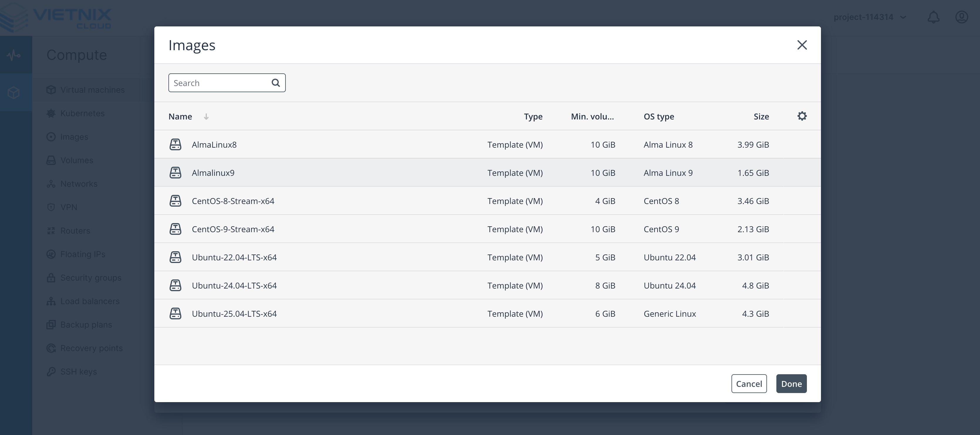The width and height of the screenshot is (980, 435).
Task: Click the monitoring pulse sidebar icon
Action: point(14,55)
